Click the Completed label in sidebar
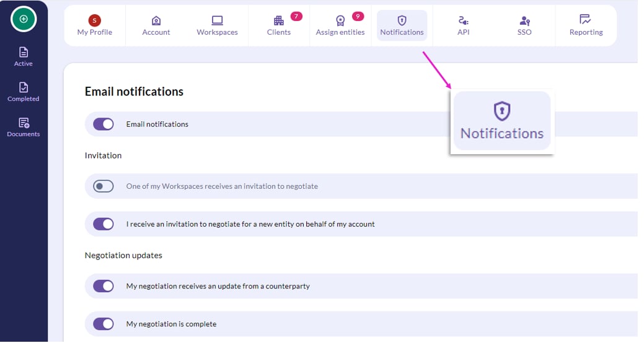Viewport: 644px width, 343px height. tap(24, 99)
